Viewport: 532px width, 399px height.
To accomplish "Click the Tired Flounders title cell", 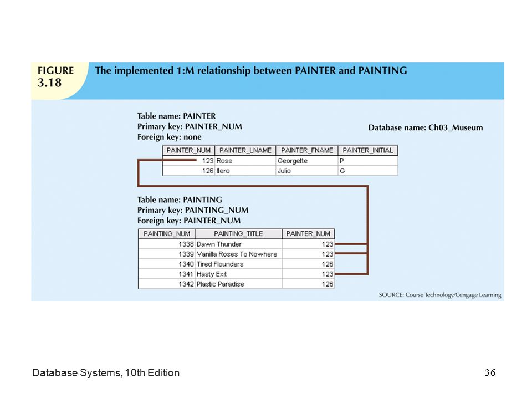I will click(x=238, y=264).
